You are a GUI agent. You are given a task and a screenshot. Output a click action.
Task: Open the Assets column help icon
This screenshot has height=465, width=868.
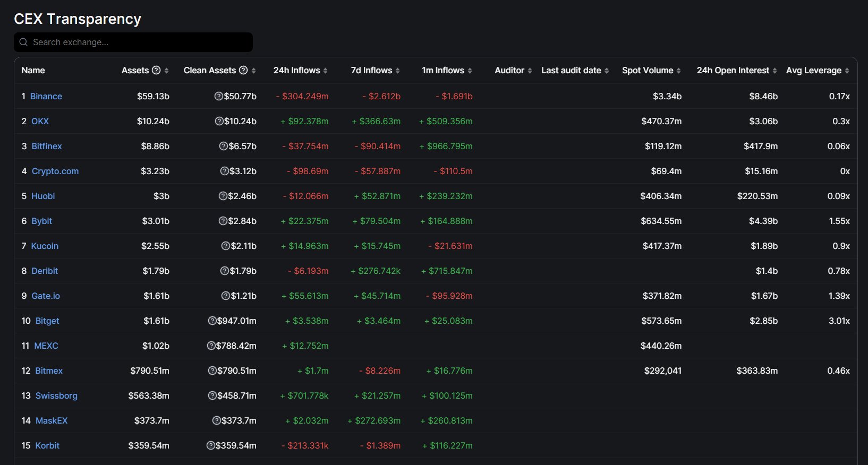pos(156,70)
